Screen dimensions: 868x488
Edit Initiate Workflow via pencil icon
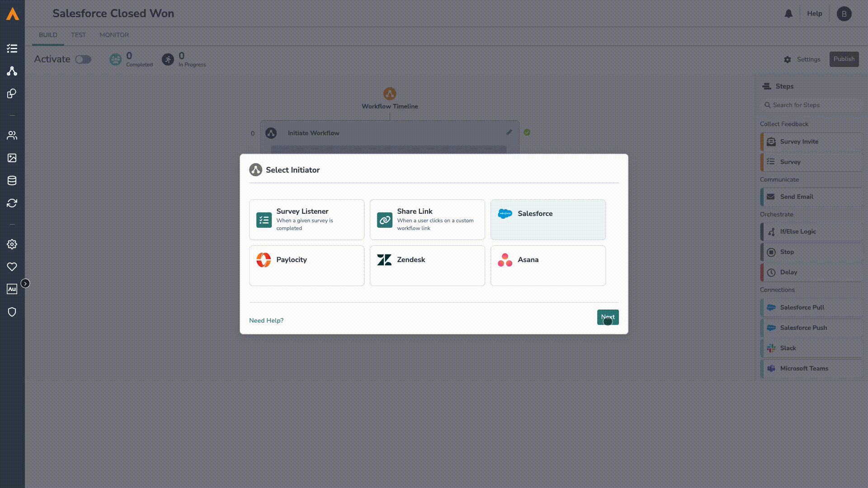509,132
